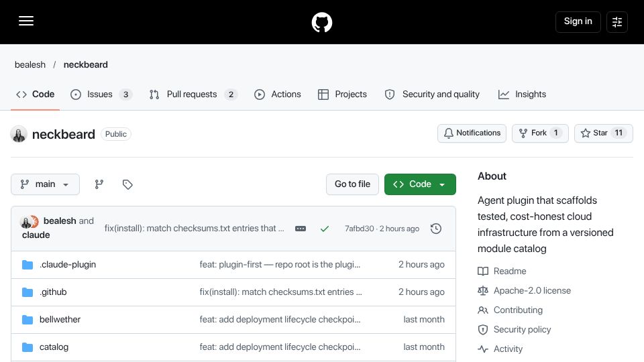Open the Contributing link
Image resolution: width=644 pixels, height=362 pixels.
click(510, 310)
